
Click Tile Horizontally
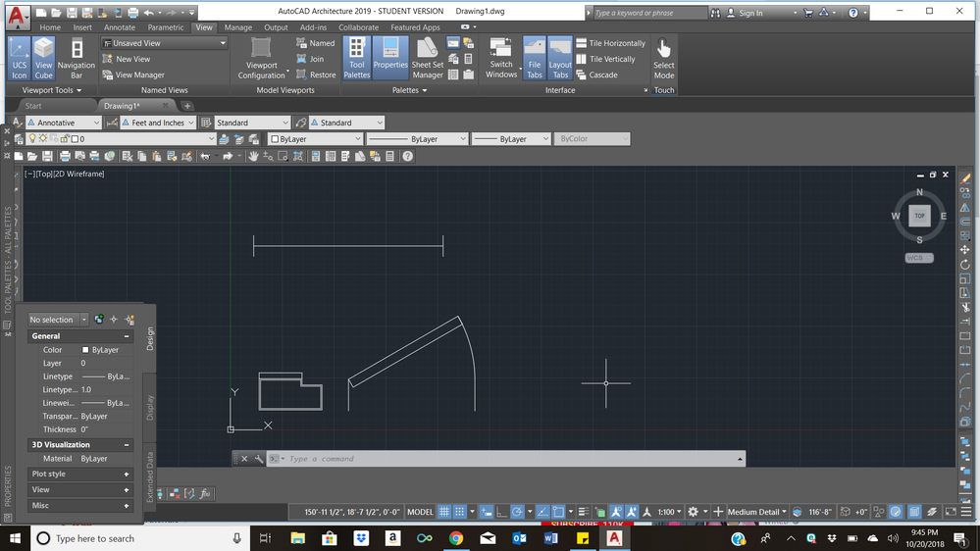tap(610, 43)
